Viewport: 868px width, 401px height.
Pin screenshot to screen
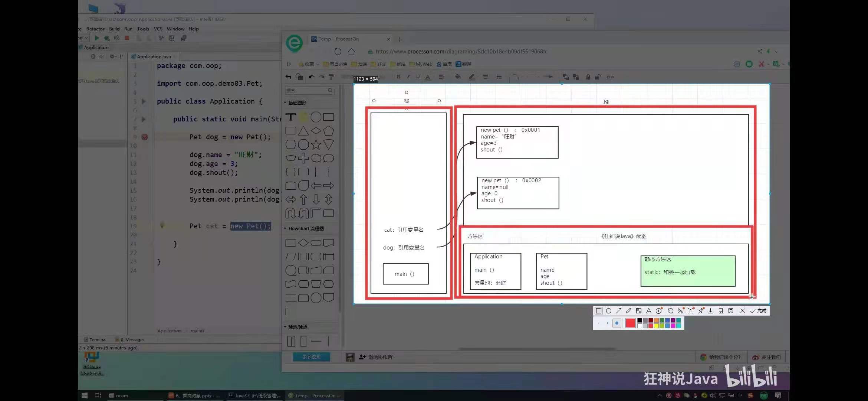701,311
